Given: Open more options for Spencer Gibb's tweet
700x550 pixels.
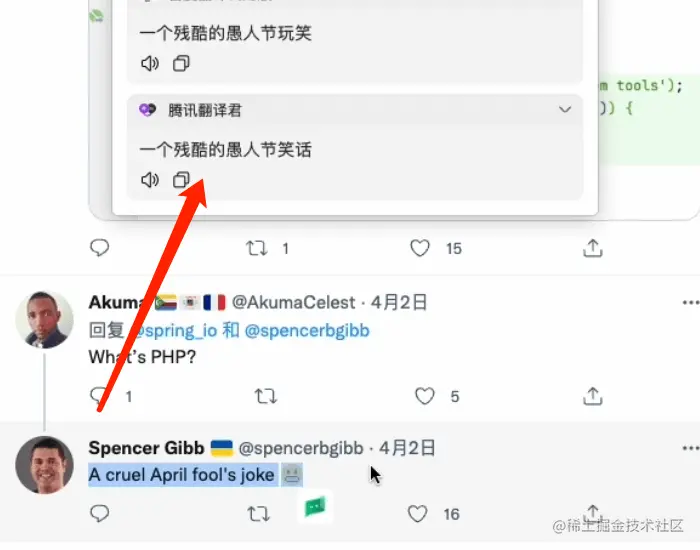Looking at the screenshot, I should click(691, 448).
